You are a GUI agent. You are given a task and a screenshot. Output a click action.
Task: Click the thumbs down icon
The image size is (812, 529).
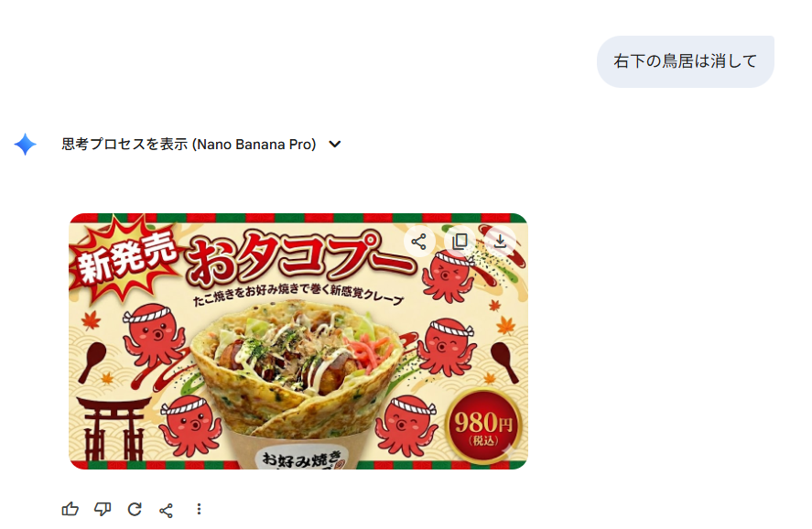click(x=103, y=510)
